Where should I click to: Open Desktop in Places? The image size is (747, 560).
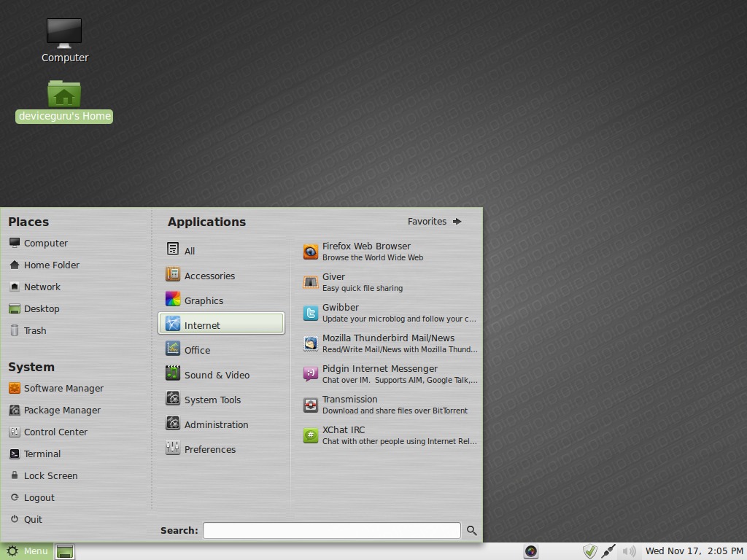(34, 308)
